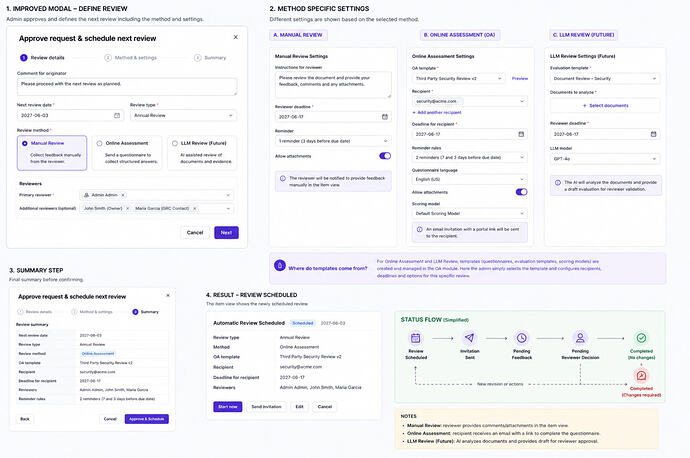Screen dimensions: 690x458
Task: Click the Approve & Schedule button
Action: [147, 419]
